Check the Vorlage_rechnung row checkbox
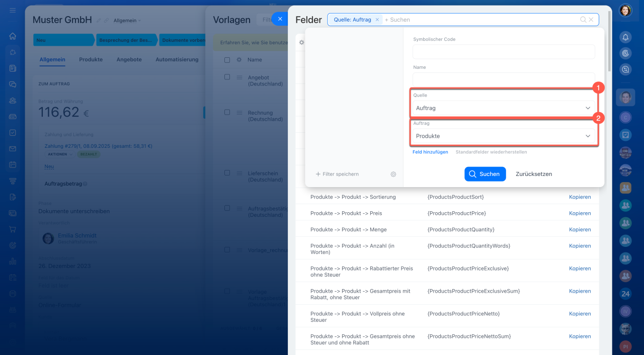 (227, 249)
